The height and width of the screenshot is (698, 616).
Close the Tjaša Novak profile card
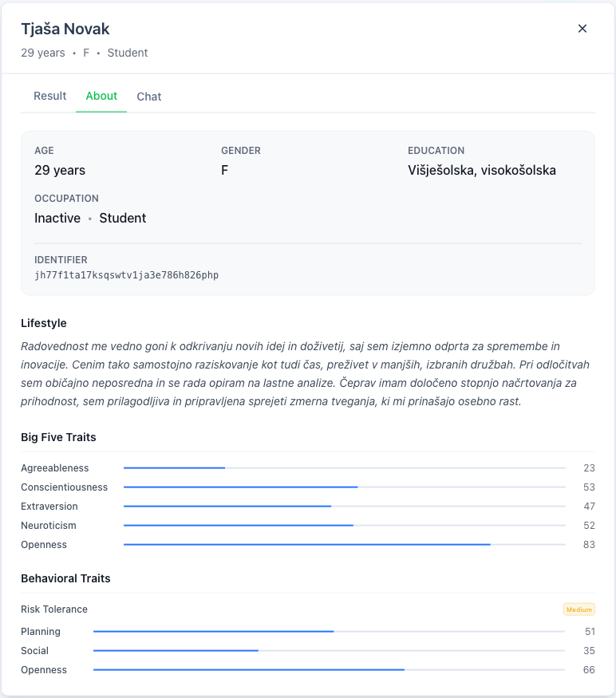click(582, 28)
